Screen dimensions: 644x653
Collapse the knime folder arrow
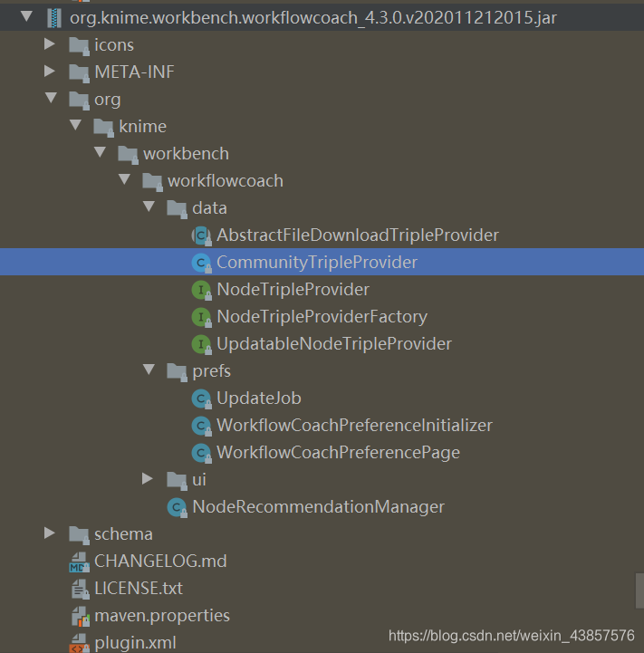[75, 125]
